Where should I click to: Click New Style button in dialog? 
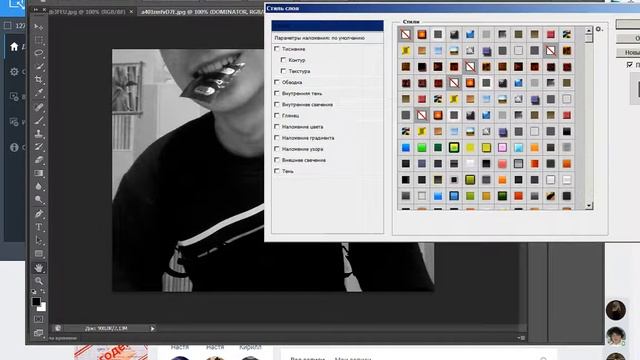[x=628, y=53]
